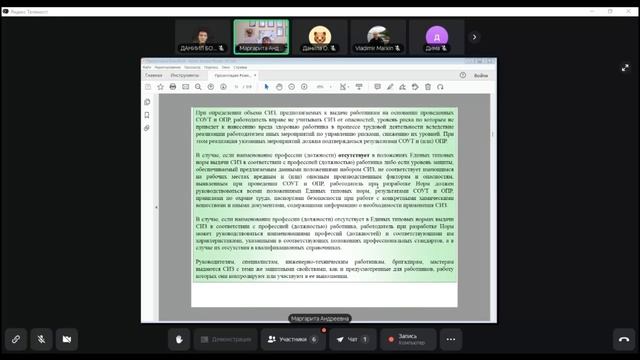
Task: Toggle the muted microphone button
Action: pyautogui.click(x=41, y=339)
